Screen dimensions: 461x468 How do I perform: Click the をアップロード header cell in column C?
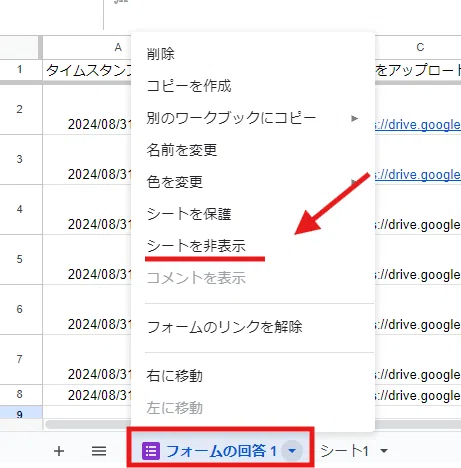tap(418, 70)
